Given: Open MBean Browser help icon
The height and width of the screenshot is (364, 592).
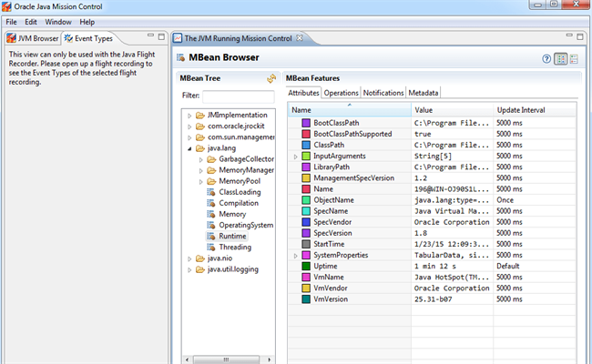Looking at the screenshot, I should coord(546,59).
